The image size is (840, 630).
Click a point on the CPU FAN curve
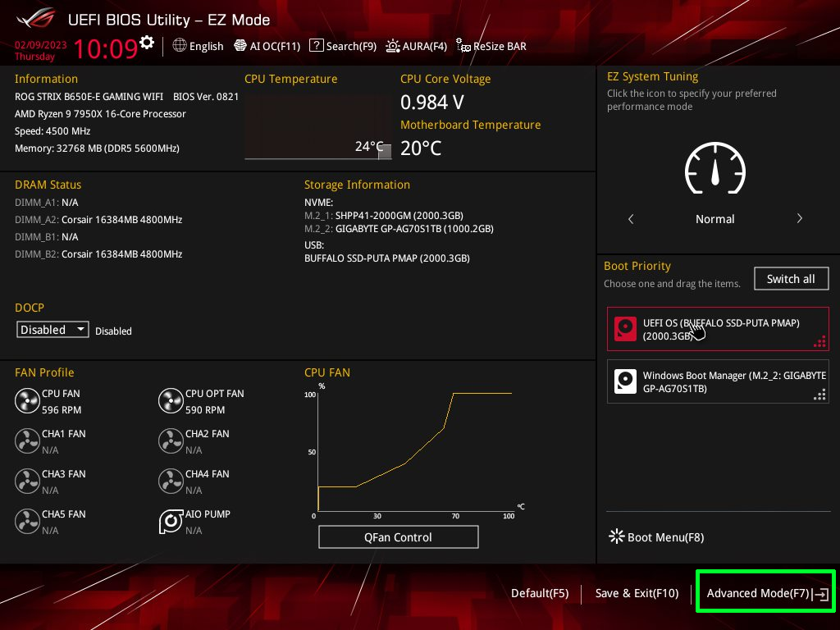pos(410,459)
